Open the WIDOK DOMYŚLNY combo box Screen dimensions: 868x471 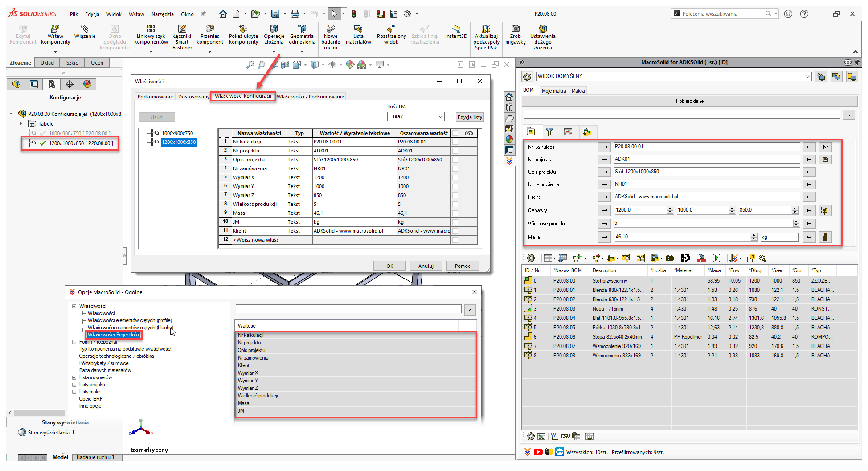tap(674, 76)
